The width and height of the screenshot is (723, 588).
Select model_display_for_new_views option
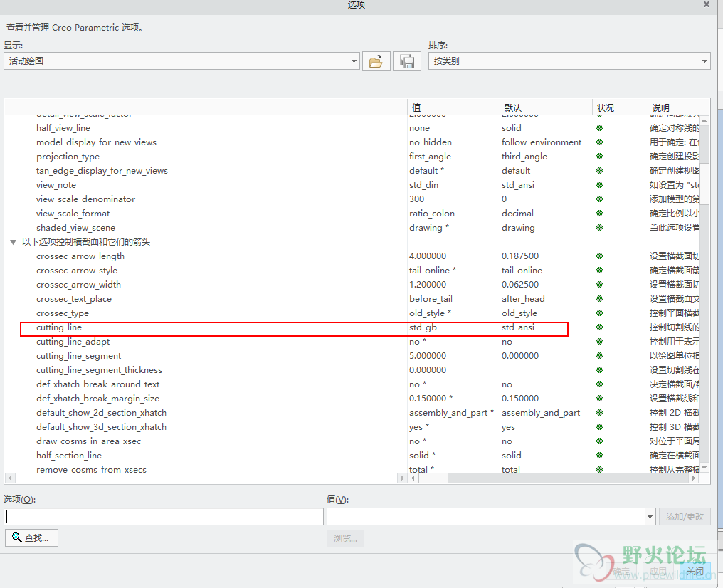[x=96, y=142]
